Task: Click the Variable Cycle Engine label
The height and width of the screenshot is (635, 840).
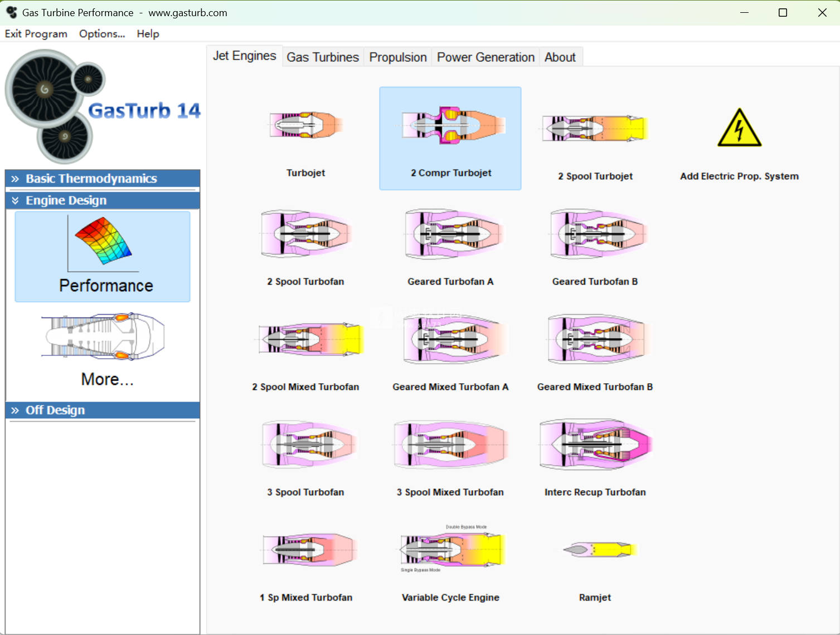Action: (450, 597)
